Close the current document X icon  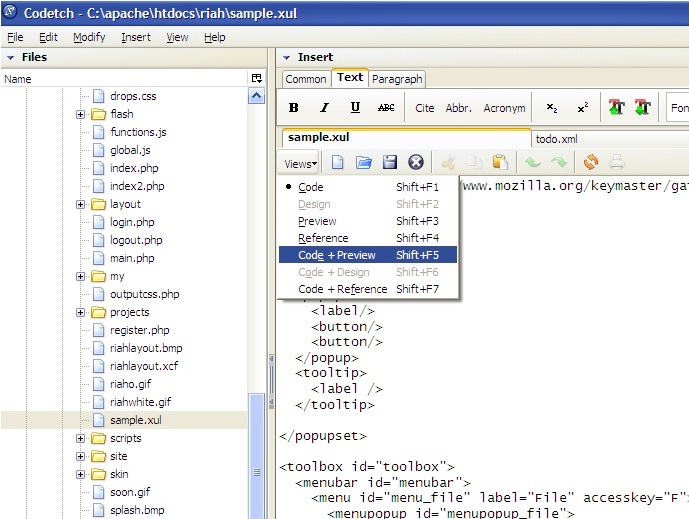point(416,163)
